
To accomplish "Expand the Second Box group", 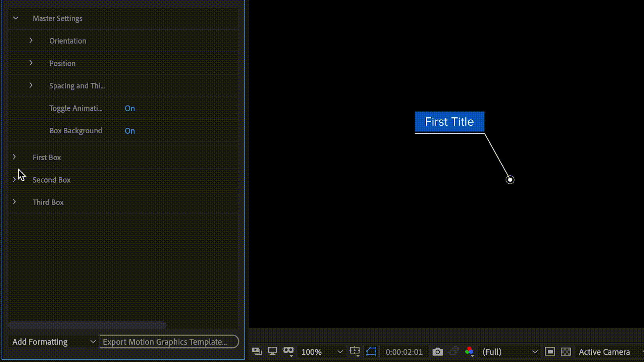I will click(x=14, y=180).
